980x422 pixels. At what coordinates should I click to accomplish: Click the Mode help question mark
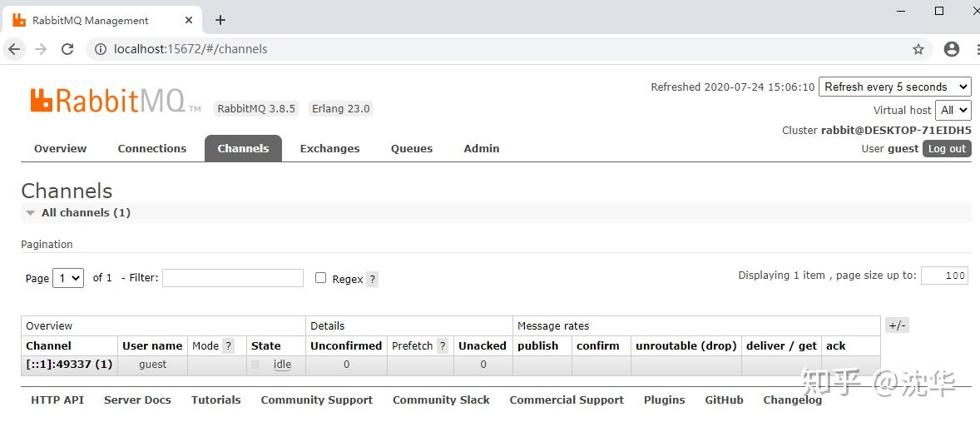(x=229, y=345)
